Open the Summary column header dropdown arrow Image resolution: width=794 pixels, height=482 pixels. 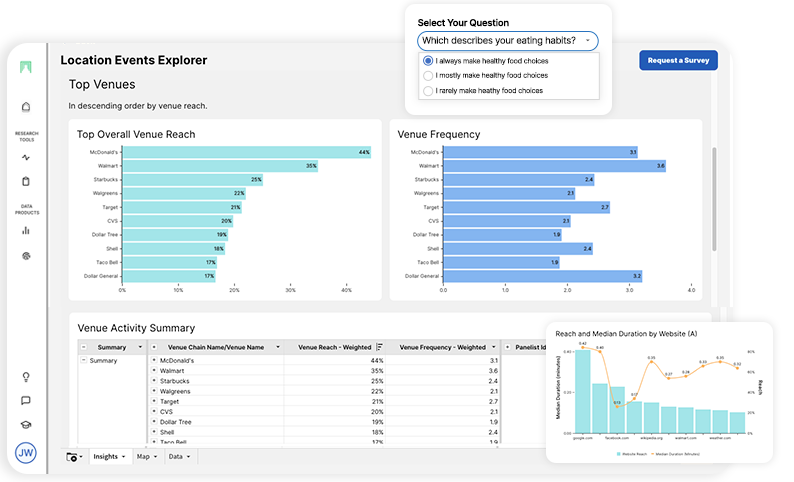[x=140, y=347]
